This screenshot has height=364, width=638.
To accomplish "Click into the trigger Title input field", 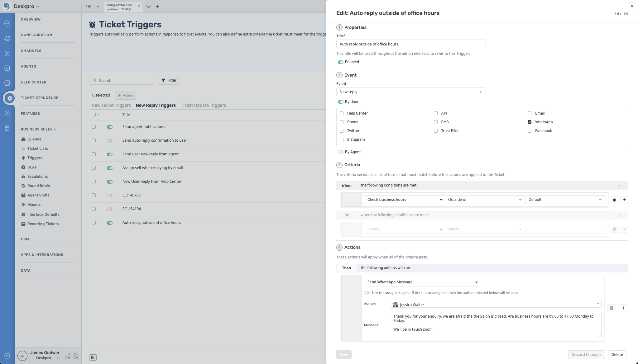I will tap(410, 44).
